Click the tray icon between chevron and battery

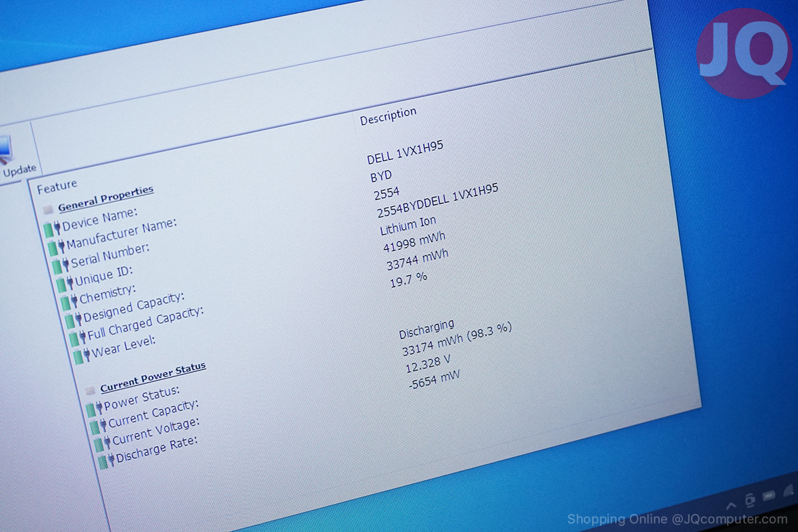point(750,500)
